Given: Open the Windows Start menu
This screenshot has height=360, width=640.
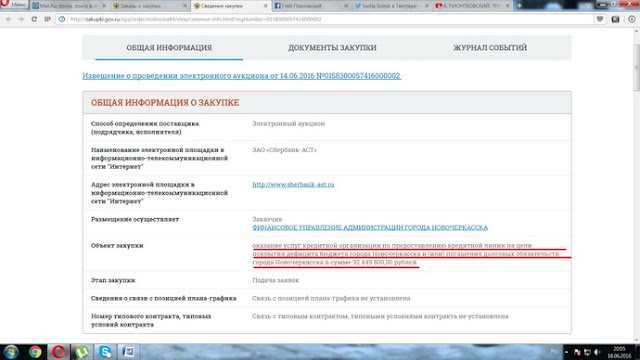Looking at the screenshot, I should [x=11, y=352].
